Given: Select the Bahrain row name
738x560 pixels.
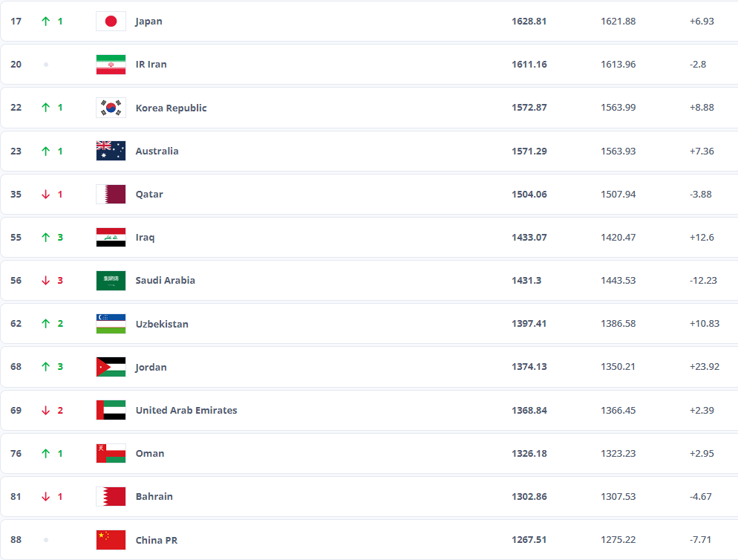Looking at the screenshot, I should (154, 496).
